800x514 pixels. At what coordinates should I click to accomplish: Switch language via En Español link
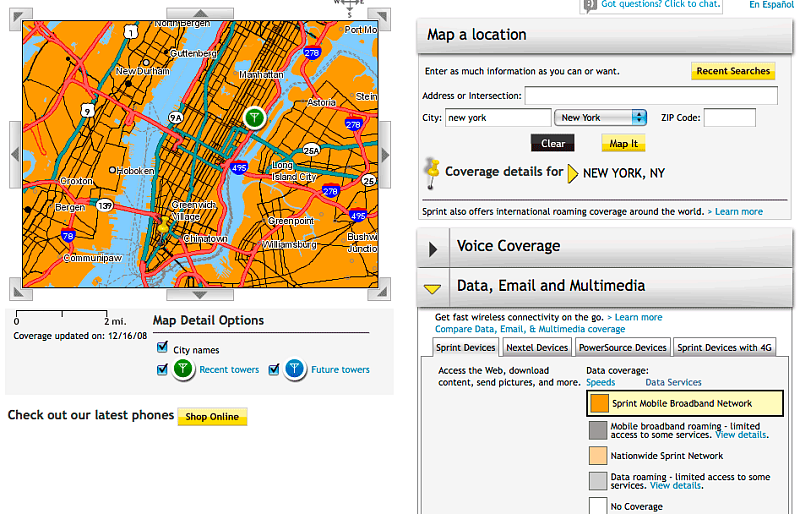pyautogui.click(x=771, y=5)
